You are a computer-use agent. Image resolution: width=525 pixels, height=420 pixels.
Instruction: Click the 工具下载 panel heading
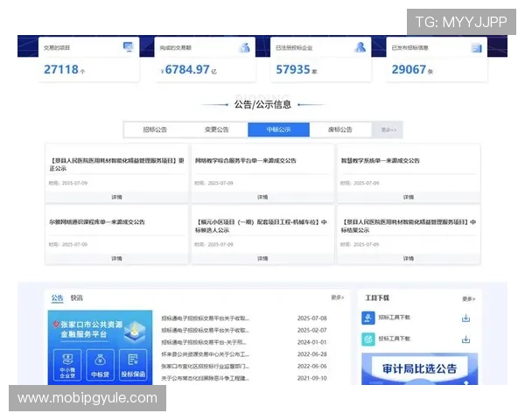pos(377,297)
